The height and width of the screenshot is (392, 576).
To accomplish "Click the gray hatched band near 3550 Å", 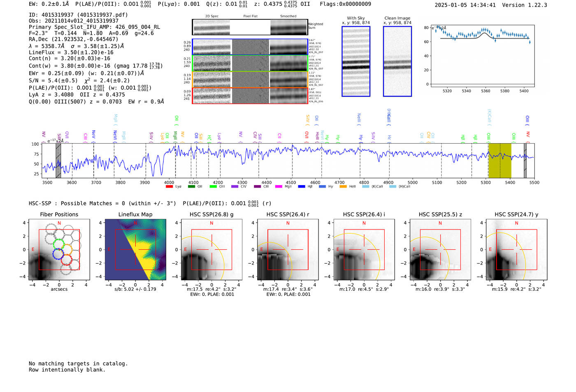I will [58, 160].
